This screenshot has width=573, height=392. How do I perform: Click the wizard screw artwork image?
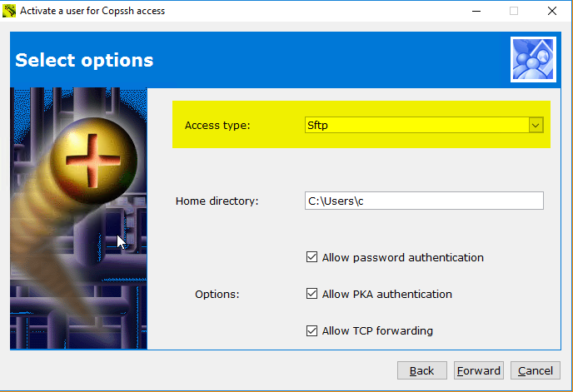[78, 218]
